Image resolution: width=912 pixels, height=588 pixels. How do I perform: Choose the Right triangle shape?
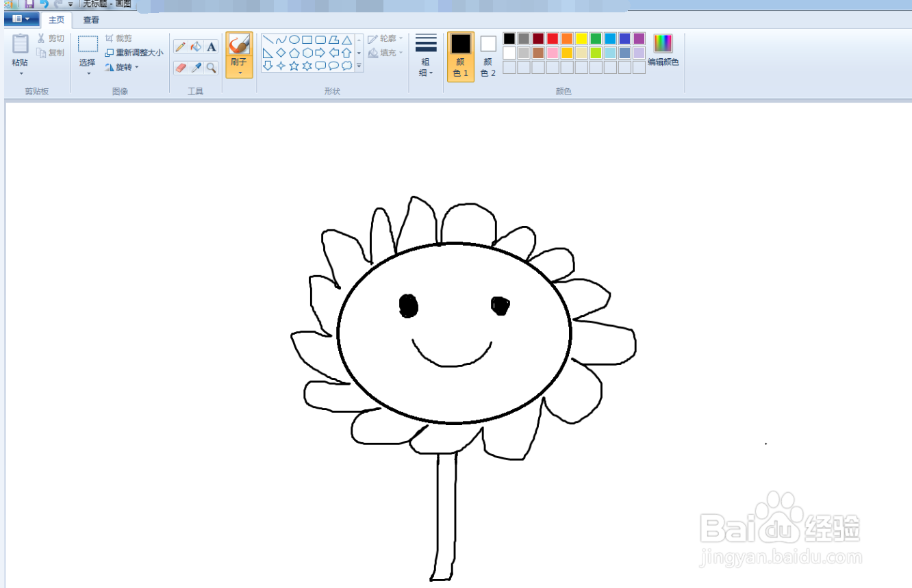tap(268, 53)
